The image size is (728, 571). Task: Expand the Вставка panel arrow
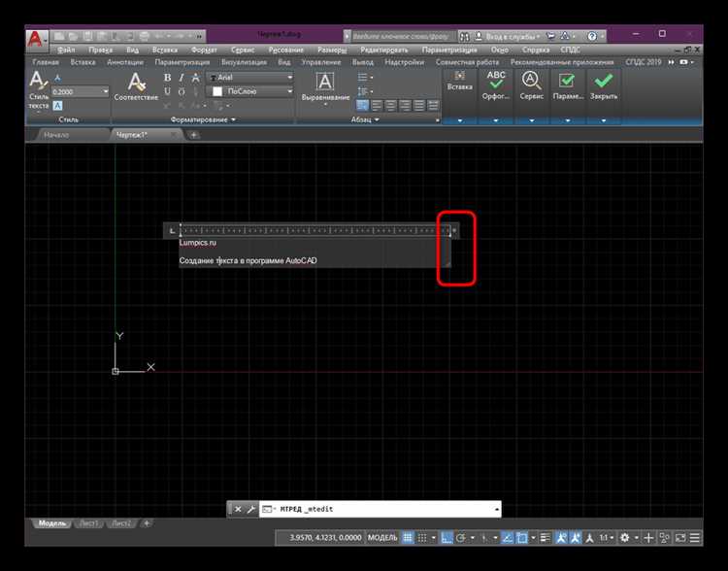click(460, 120)
